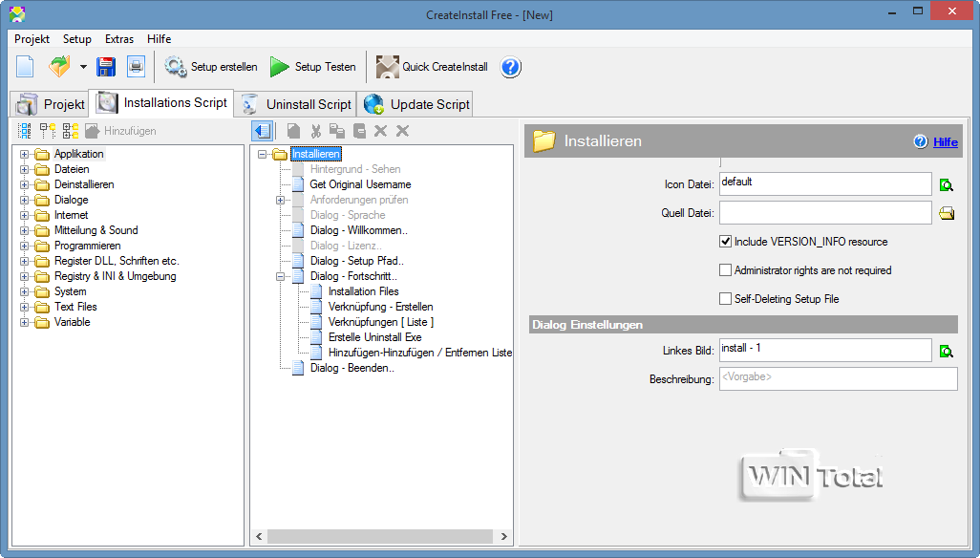Image resolution: width=980 pixels, height=558 pixels.
Task: Click the blue help question mark in toolbar
Action: pyautogui.click(x=510, y=67)
